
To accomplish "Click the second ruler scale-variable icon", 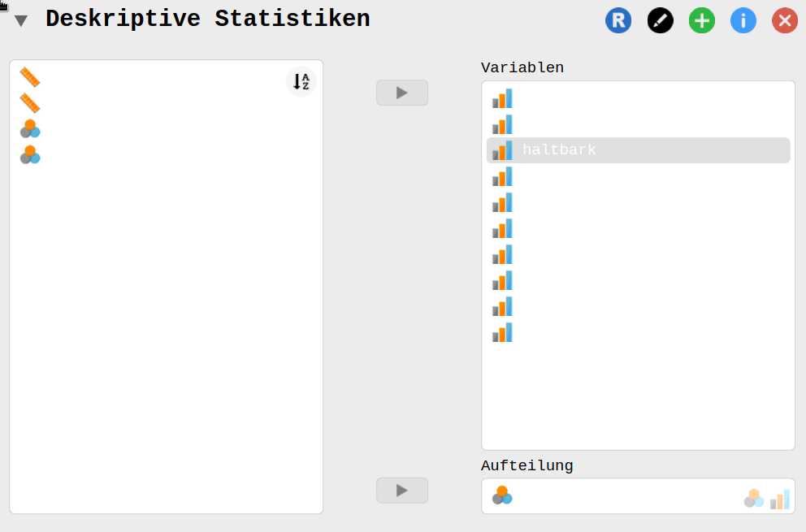I will (x=28, y=102).
